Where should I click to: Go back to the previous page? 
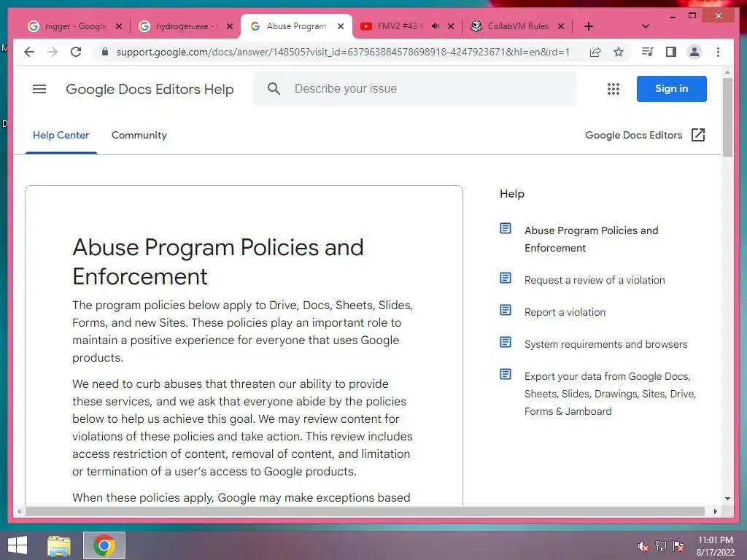(x=29, y=52)
